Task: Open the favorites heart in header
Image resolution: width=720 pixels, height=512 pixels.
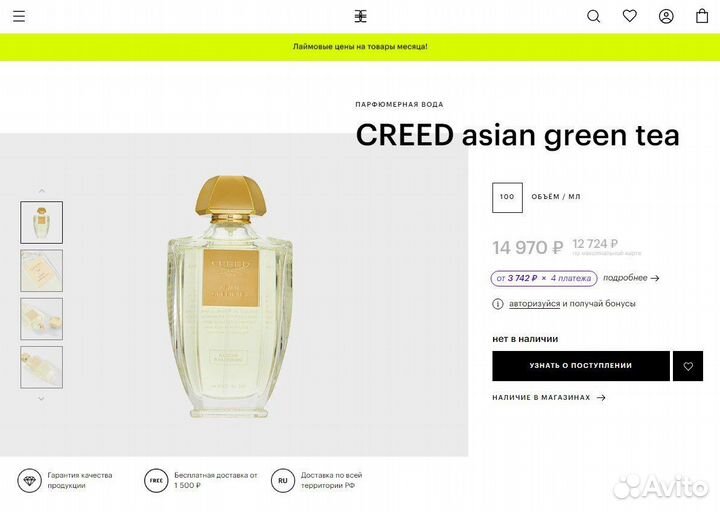Action: 630,16
